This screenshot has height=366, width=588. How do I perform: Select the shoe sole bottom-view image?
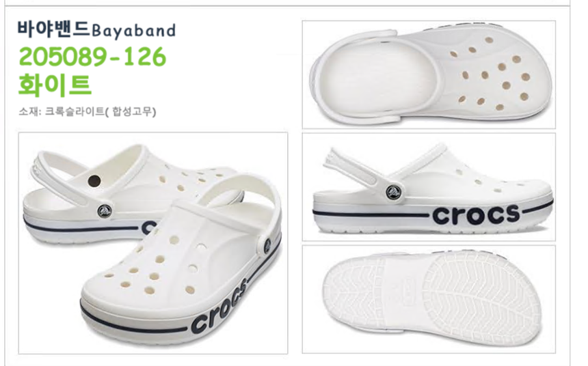(x=429, y=299)
